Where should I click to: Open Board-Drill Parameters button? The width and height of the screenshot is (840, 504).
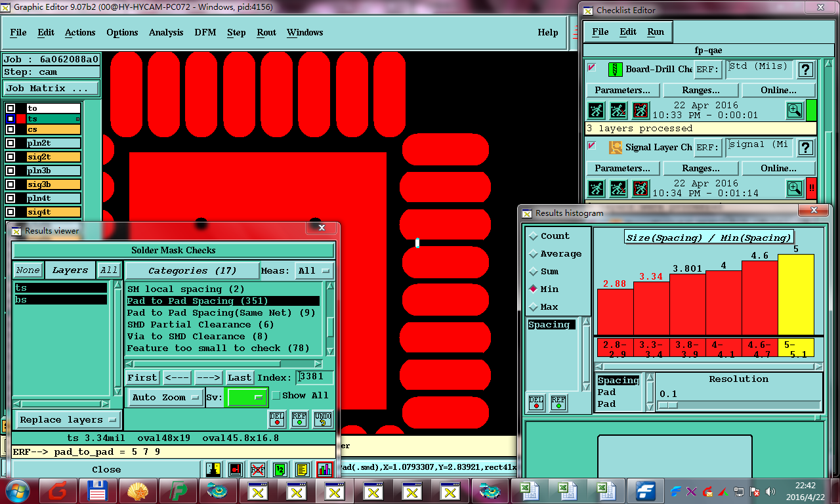coord(622,90)
